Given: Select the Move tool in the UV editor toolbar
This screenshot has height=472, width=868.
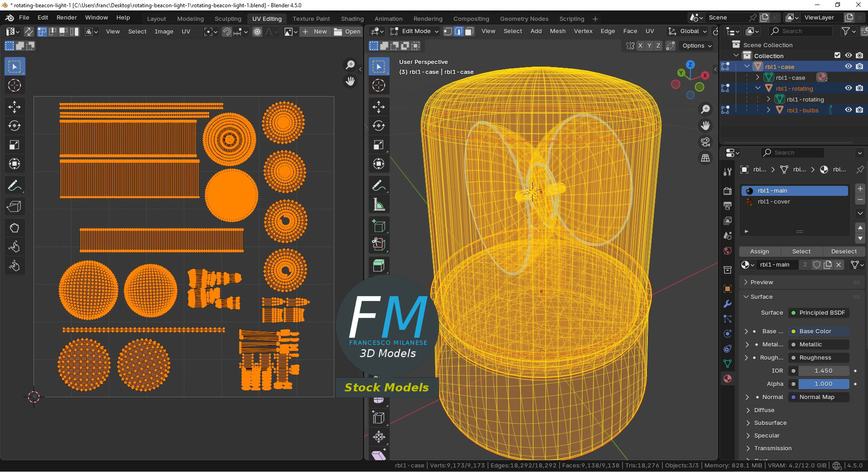Looking at the screenshot, I should [14, 107].
